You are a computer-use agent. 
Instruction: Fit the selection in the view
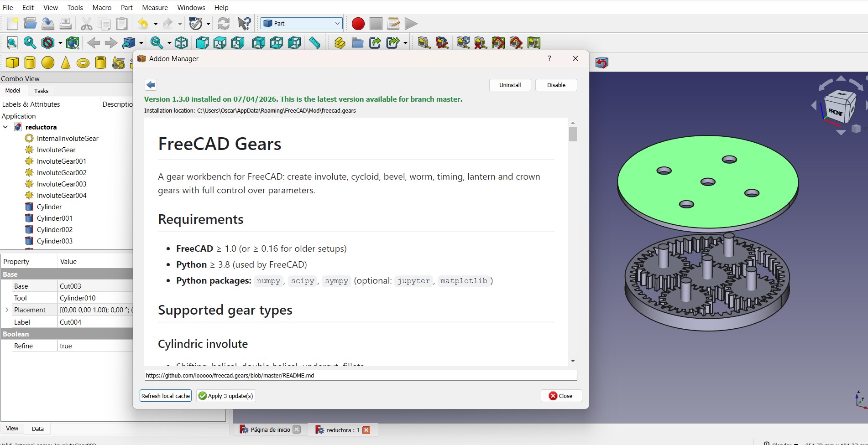coord(30,43)
